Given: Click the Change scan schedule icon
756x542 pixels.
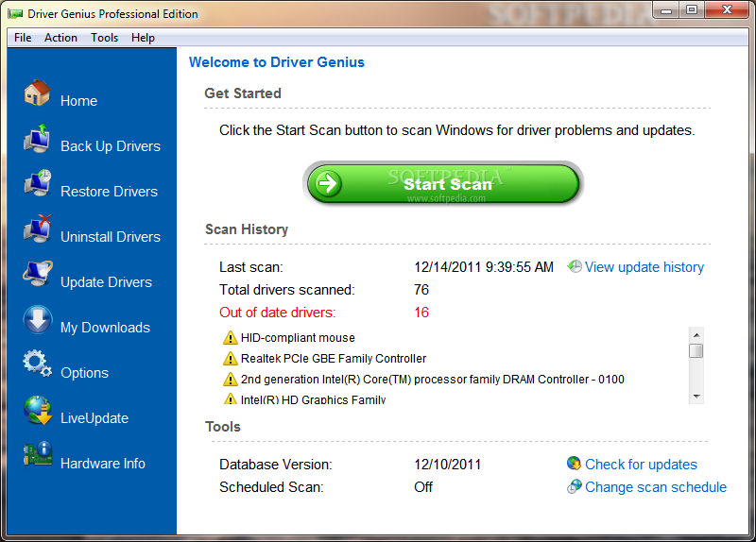Looking at the screenshot, I should click(574, 486).
